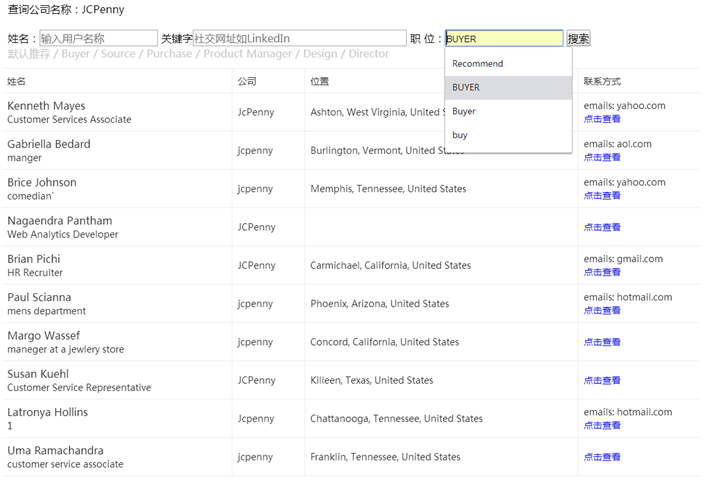Click the 姓名 column header
The height and width of the screenshot is (492, 702).
point(16,81)
